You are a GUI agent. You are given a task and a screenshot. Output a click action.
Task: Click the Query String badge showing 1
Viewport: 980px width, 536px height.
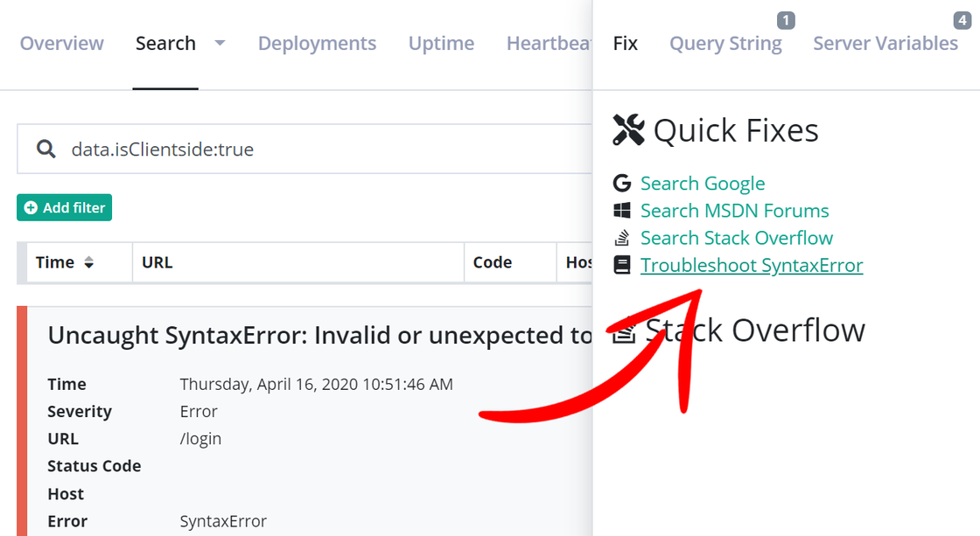click(786, 21)
